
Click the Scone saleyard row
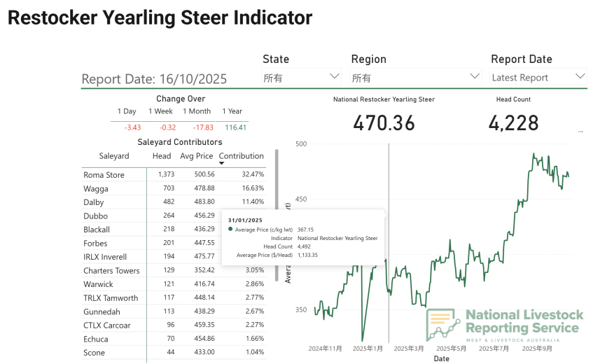(94, 353)
